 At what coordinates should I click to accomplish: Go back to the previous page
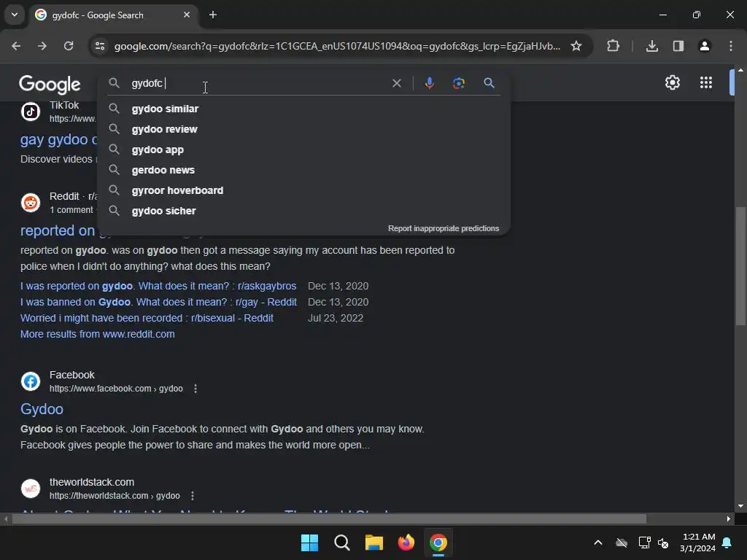[16, 46]
